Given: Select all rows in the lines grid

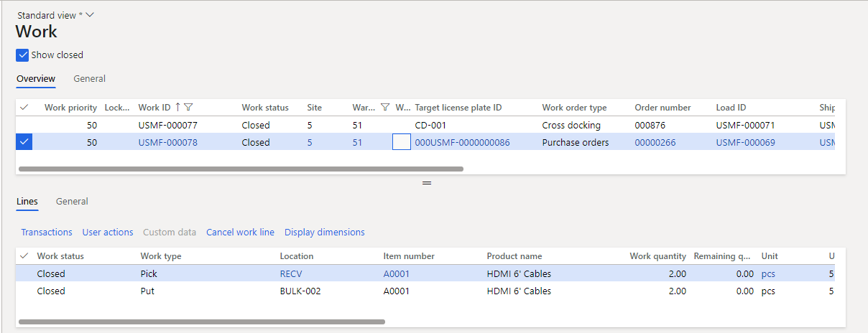Looking at the screenshot, I should click(24, 256).
